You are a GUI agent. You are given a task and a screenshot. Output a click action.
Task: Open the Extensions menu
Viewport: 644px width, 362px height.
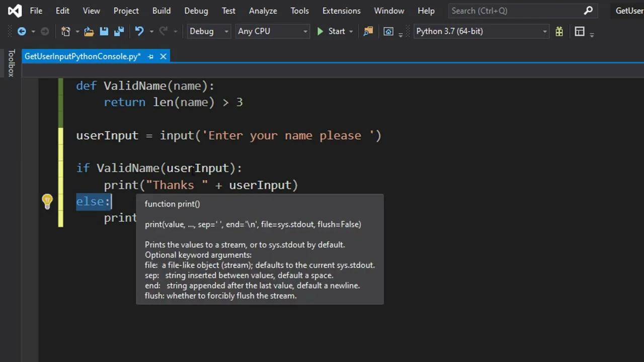point(341,11)
